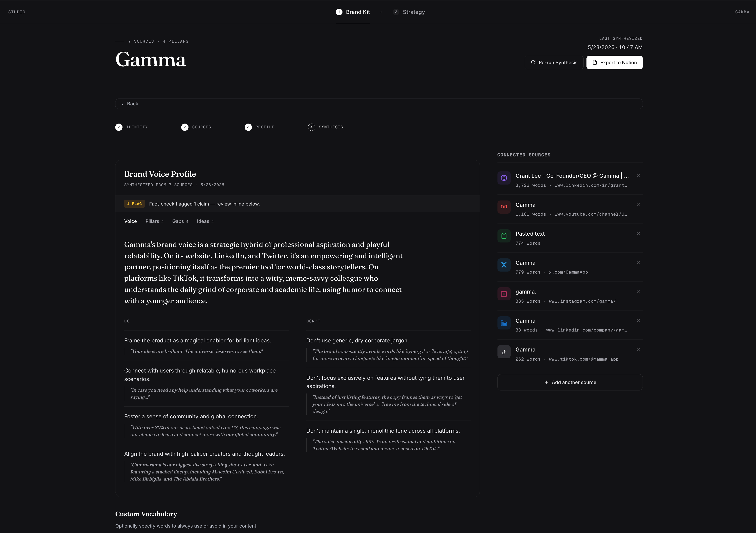The width and height of the screenshot is (756, 533).
Task: Click 'Connect with users through relatable' item
Action: 200,375
